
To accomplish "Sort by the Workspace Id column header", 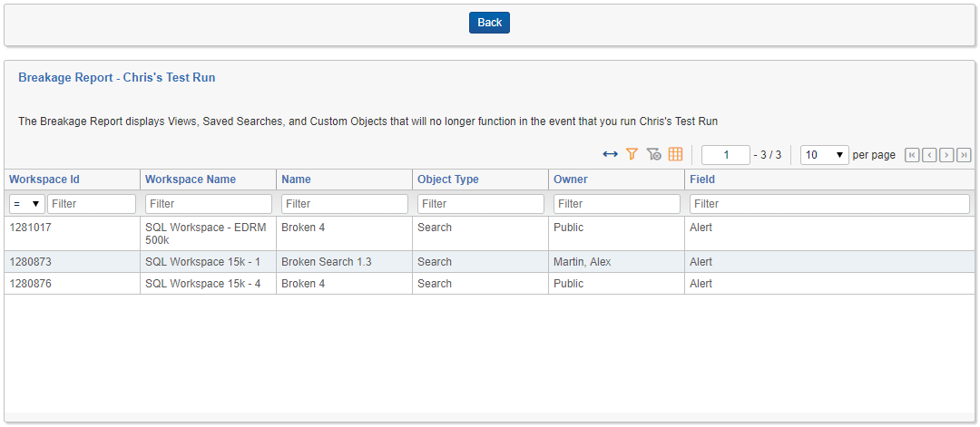I will pos(44,180).
